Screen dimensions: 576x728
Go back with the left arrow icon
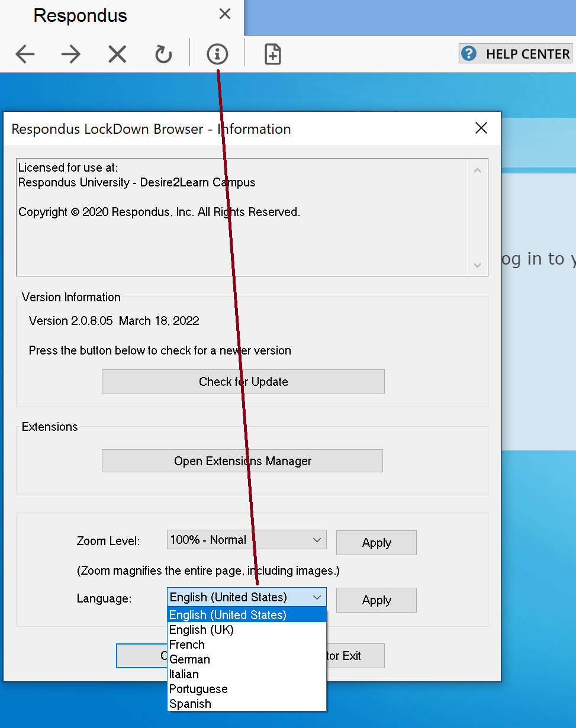click(x=25, y=54)
